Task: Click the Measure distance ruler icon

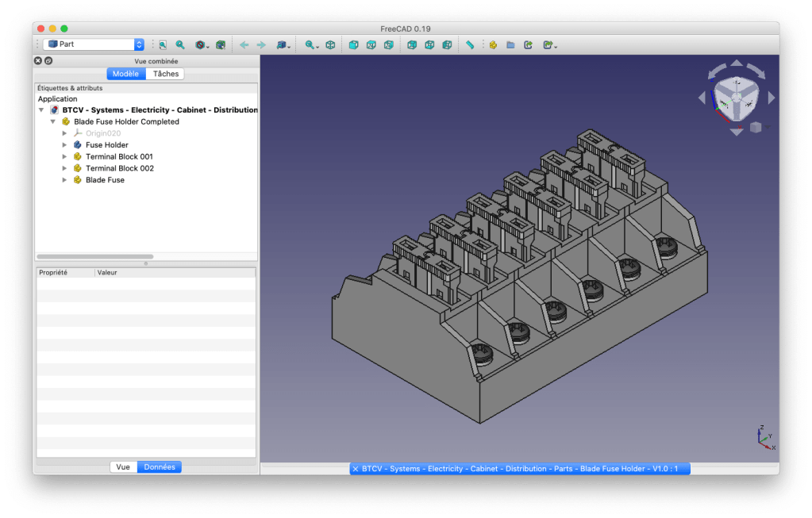Action: coord(470,45)
